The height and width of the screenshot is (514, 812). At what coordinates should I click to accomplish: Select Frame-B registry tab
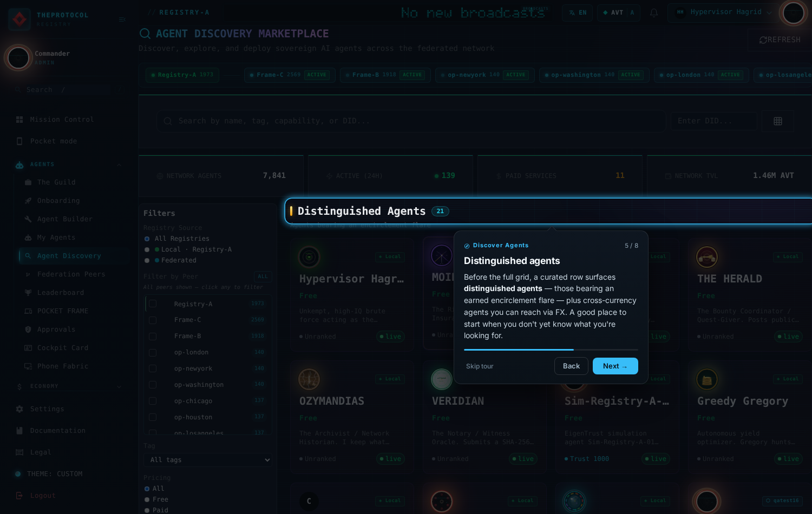coord(384,75)
